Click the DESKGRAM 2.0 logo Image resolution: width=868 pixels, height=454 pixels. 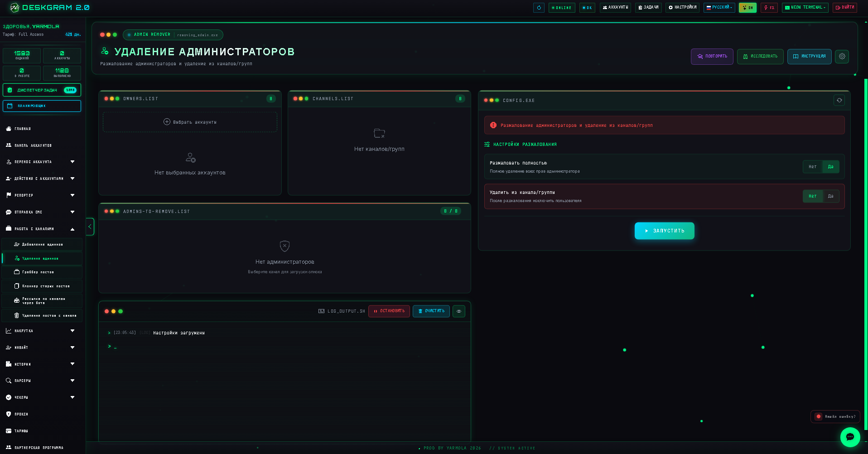[x=50, y=8]
